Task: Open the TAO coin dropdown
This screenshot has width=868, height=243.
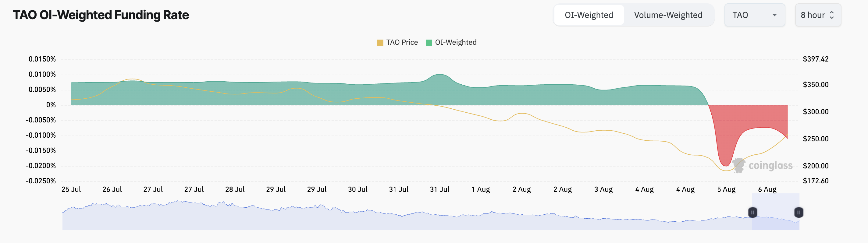Action: coord(754,15)
